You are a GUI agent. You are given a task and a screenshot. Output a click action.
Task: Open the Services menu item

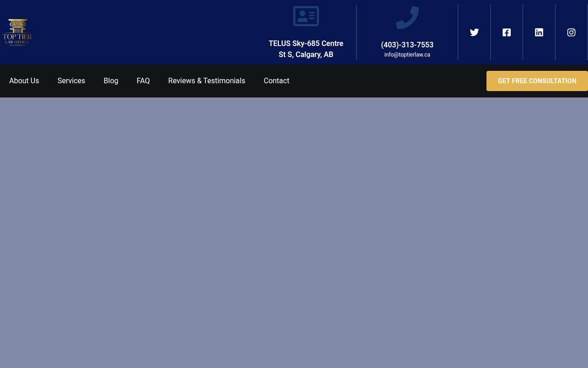click(71, 81)
